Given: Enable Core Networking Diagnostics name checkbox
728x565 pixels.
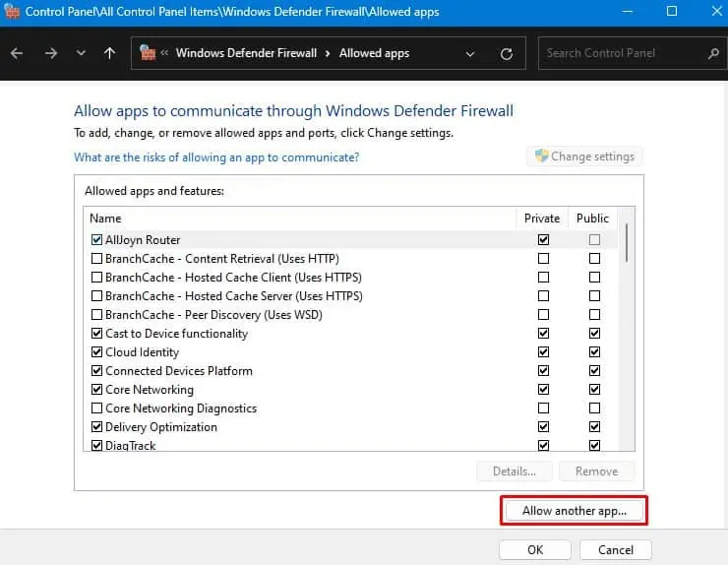Looking at the screenshot, I should point(96,408).
